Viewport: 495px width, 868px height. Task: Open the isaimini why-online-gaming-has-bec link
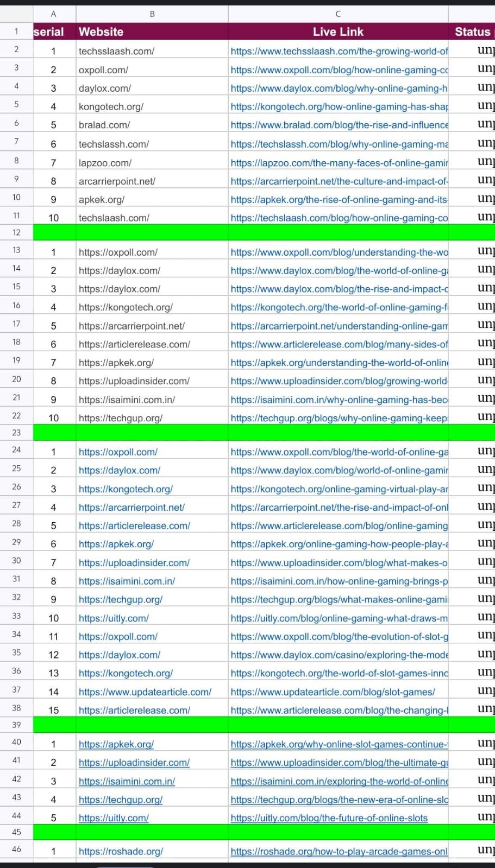[x=339, y=400]
